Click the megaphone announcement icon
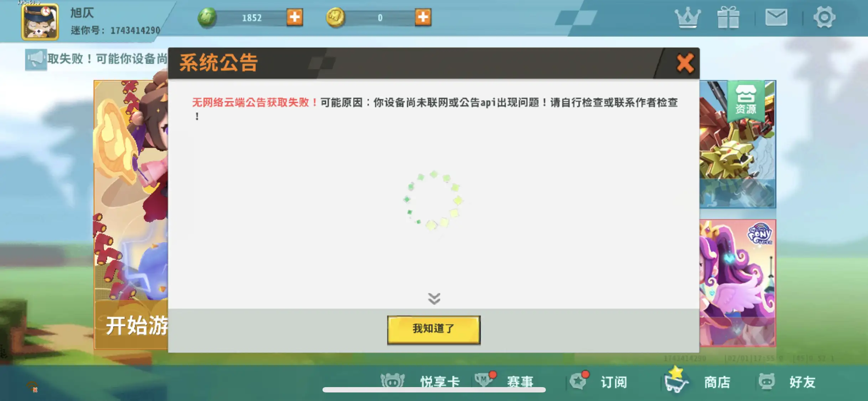The width and height of the screenshot is (868, 401). click(36, 59)
